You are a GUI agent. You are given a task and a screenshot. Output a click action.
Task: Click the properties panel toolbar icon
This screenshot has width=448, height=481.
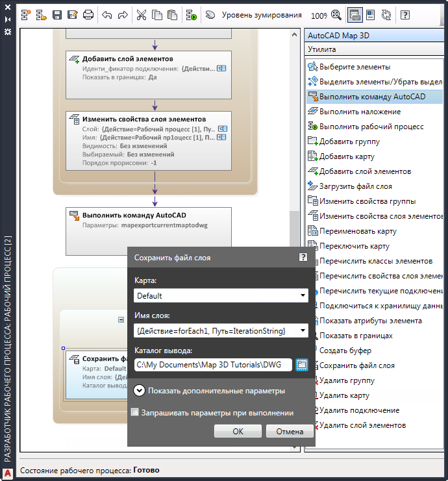click(371, 15)
